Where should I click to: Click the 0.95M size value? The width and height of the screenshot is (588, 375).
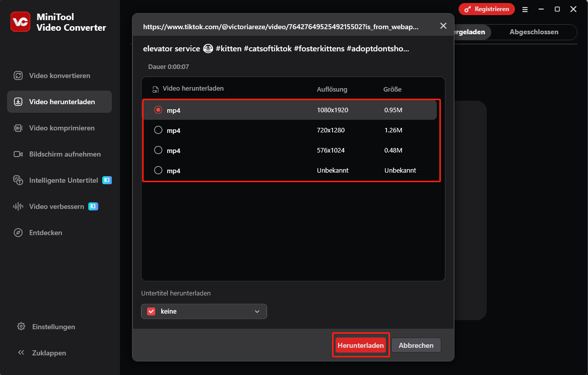click(x=393, y=110)
